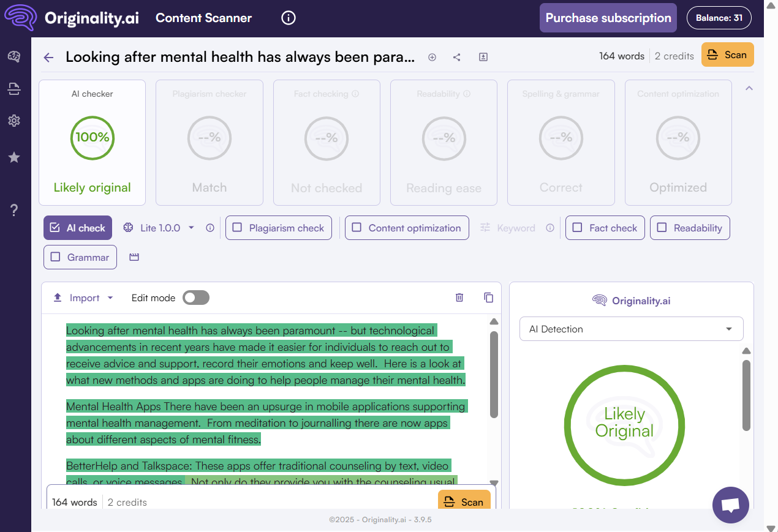
Task: Click the Originality.ai wordmark
Action: tap(92, 18)
